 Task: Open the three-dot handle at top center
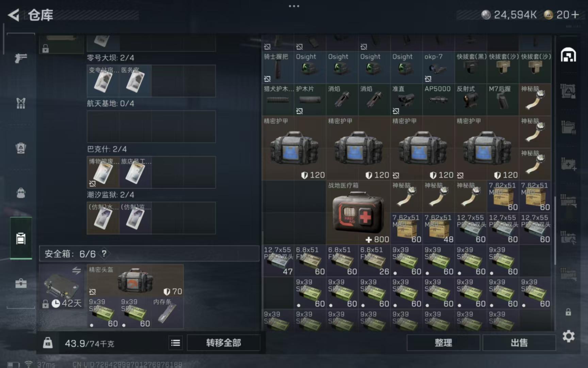294,6
